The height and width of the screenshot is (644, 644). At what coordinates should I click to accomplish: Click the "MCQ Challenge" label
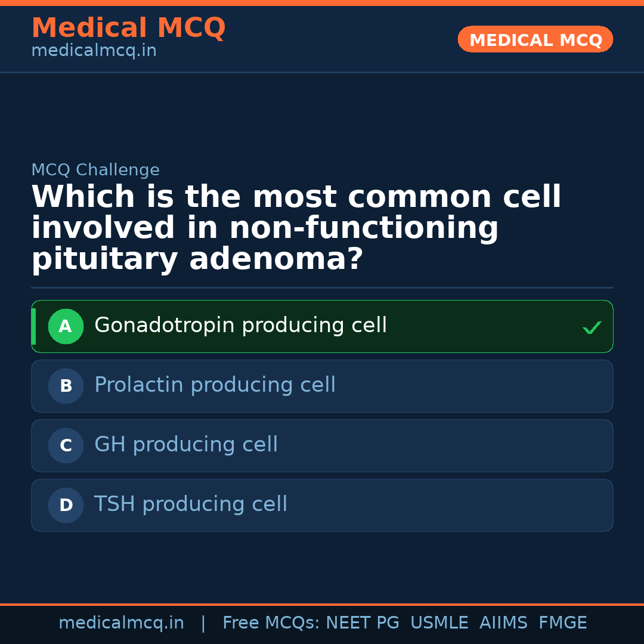[x=95, y=170]
